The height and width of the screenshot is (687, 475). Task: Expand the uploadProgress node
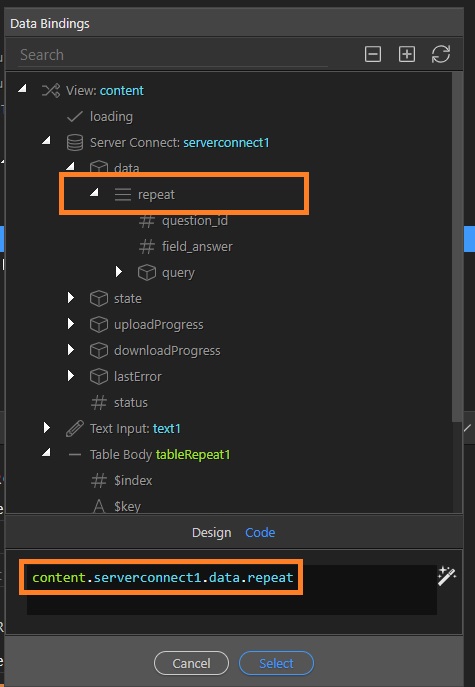pos(71,324)
